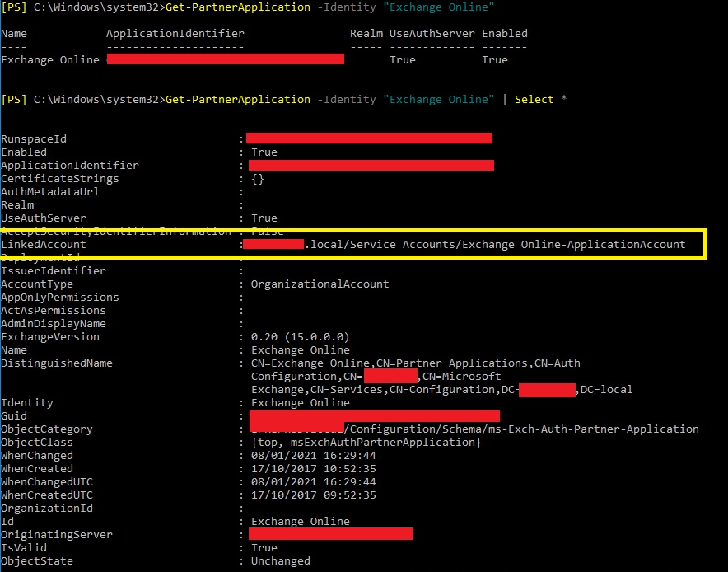Screen dimensions: 728x572
Task: Click 'Exchange Online-ApplicationAccount' in the LinkedAccount value
Action: coord(574,245)
